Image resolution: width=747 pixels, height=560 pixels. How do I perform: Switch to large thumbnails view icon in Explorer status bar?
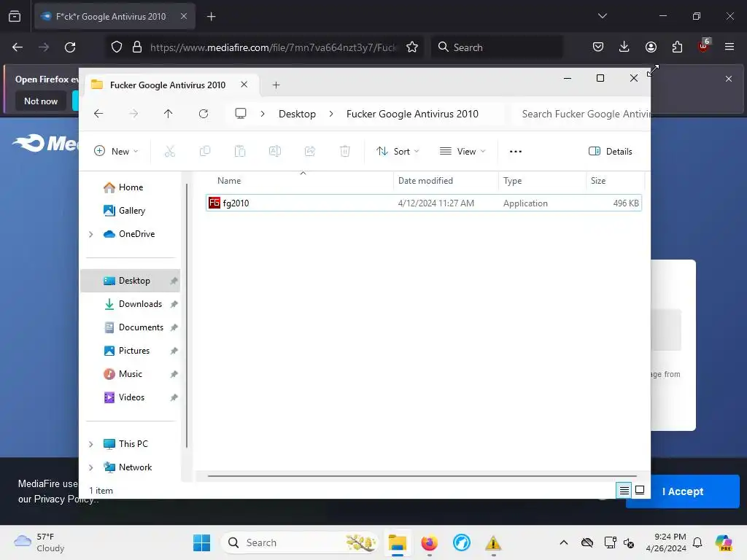pos(640,490)
